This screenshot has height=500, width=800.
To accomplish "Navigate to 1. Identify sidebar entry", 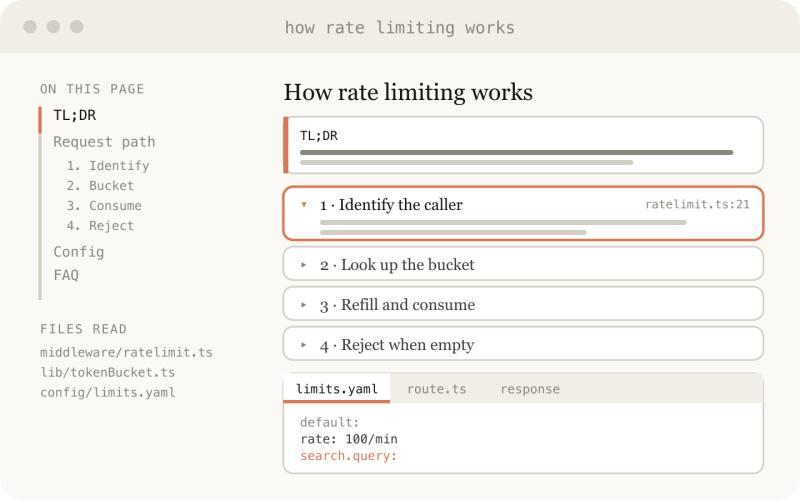I will pos(108,166).
